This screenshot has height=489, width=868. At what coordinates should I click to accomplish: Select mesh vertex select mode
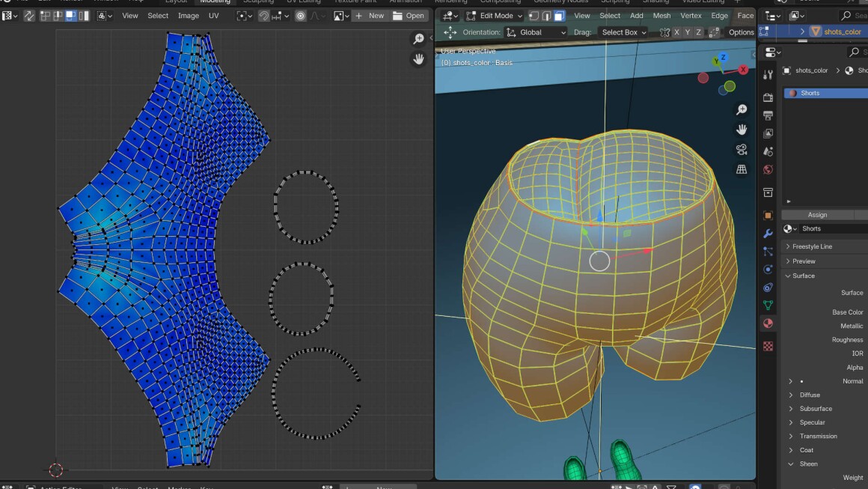(534, 16)
